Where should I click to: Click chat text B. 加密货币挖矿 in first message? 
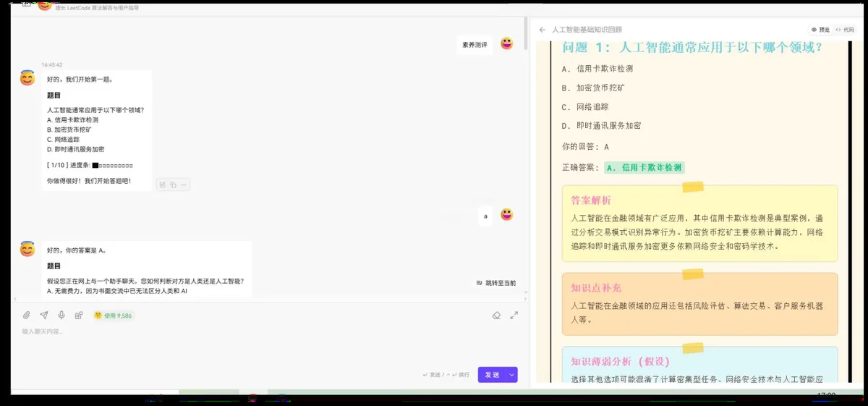click(x=69, y=130)
